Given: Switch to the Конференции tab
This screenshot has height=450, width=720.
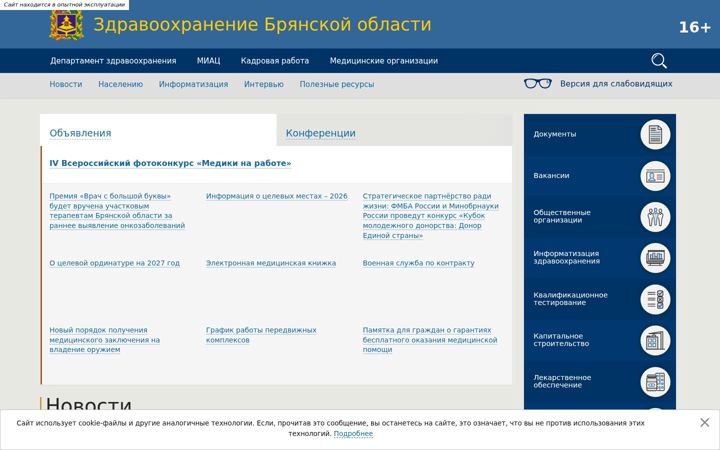Looking at the screenshot, I should click(321, 133).
